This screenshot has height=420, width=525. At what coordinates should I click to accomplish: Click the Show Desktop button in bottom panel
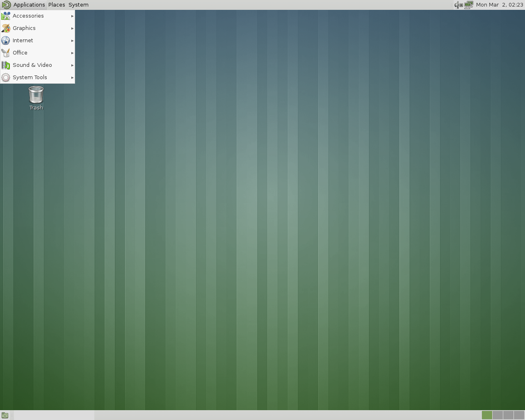coord(5,415)
